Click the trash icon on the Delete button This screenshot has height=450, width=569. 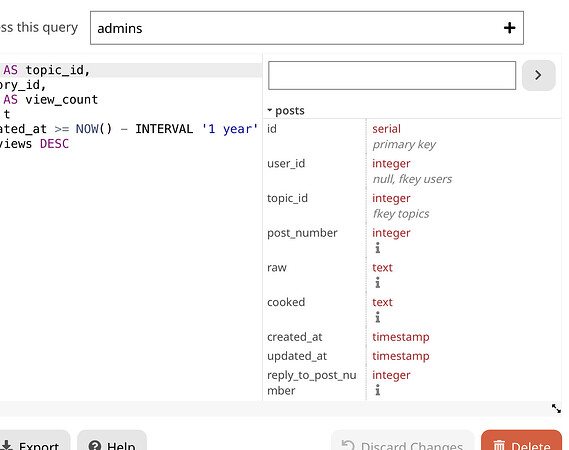point(499,446)
